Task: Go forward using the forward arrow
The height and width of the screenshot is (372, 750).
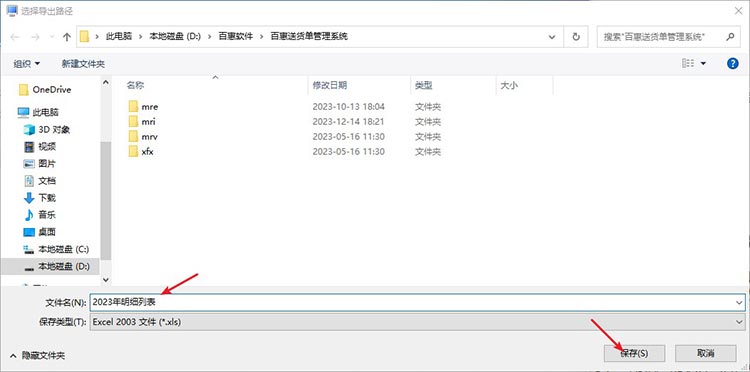Action: click(x=35, y=37)
